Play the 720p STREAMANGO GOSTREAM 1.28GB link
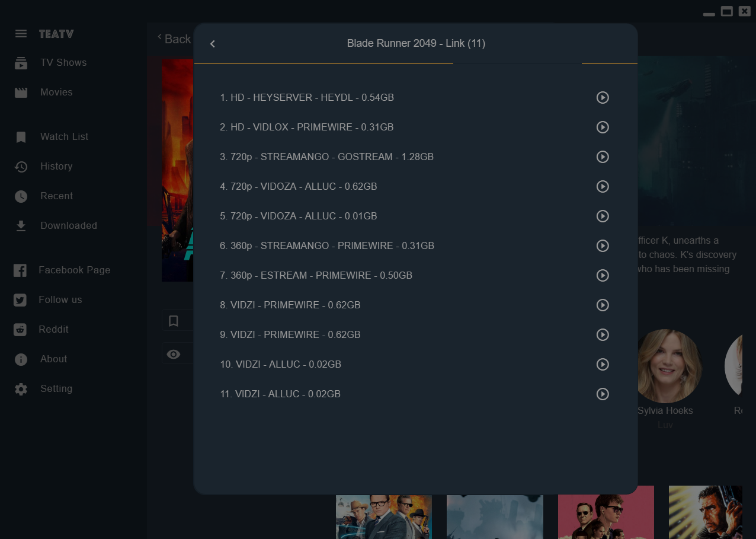 tap(603, 157)
